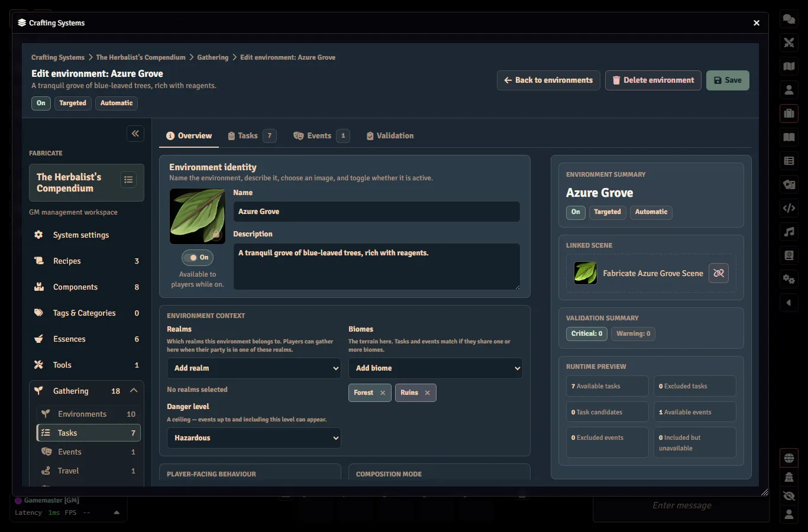Screen dimensions: 808x532
Task: Switch to the Events tab
Action: [x=321, y=136]
